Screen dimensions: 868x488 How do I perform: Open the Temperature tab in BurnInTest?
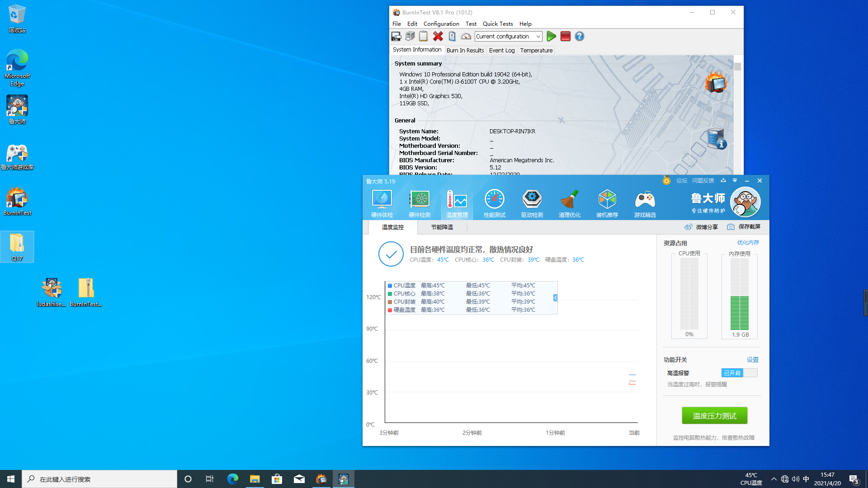(536, 50)
